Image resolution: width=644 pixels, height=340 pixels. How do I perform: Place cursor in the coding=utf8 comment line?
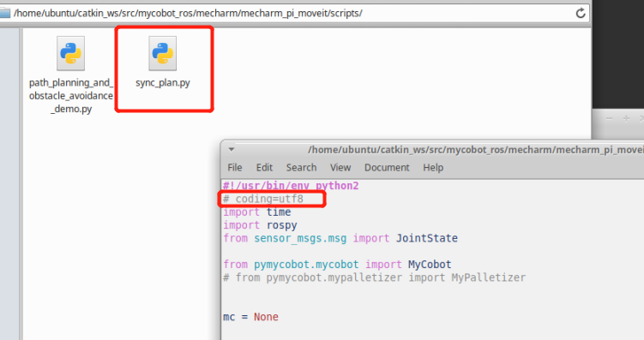[x=263, y=199]
